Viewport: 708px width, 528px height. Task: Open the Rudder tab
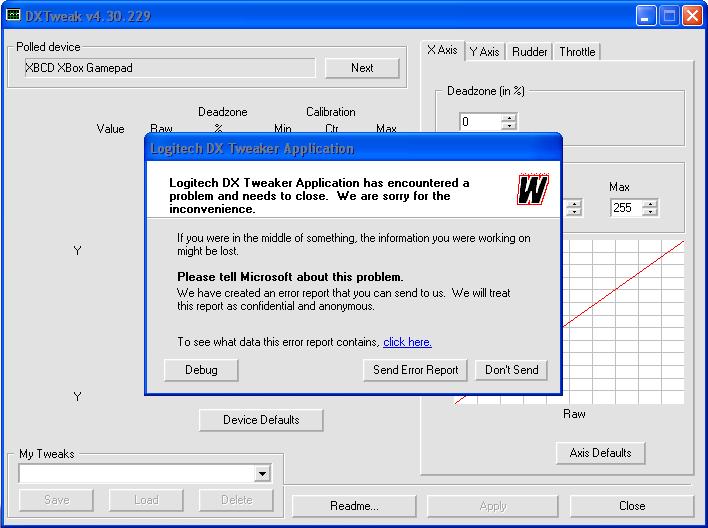529,52
